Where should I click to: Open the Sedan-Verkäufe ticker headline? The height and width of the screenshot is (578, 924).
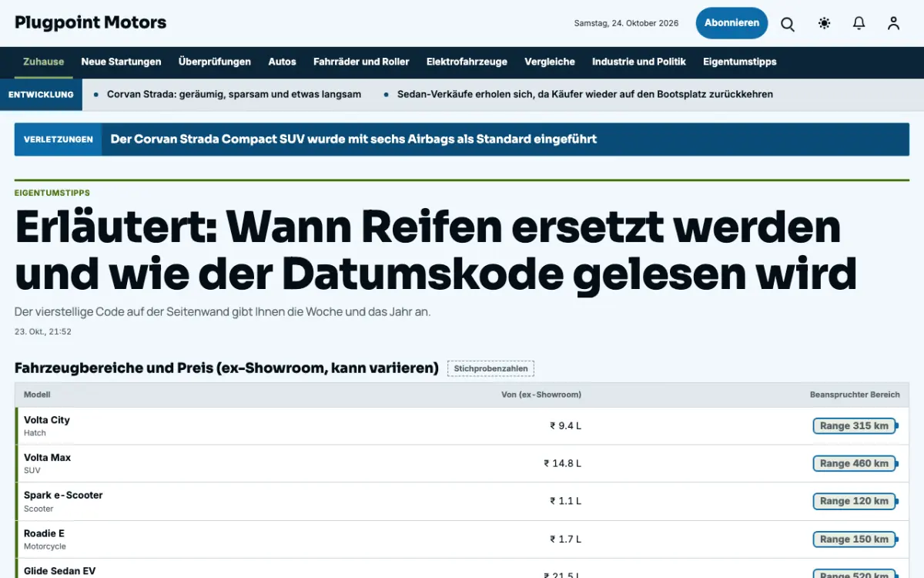(585, 94)
